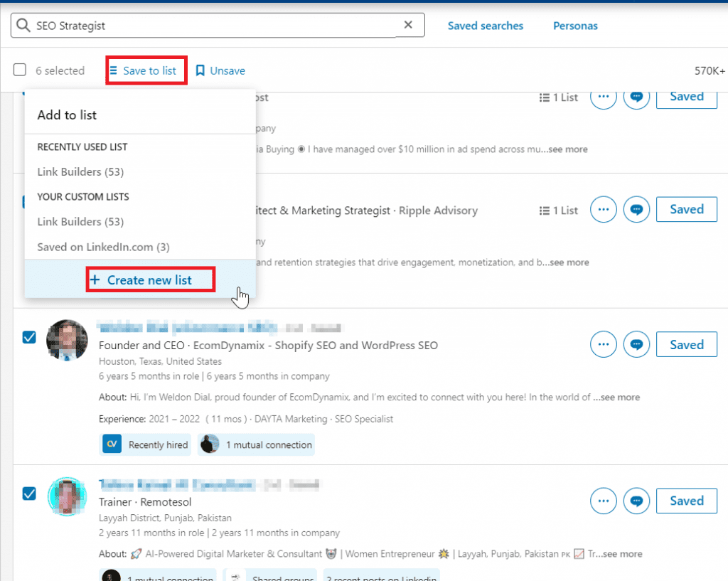728x581 pixels.
Task: Uncheck the Remotesol trainer's selection checkbox
Action: point(29,494)
